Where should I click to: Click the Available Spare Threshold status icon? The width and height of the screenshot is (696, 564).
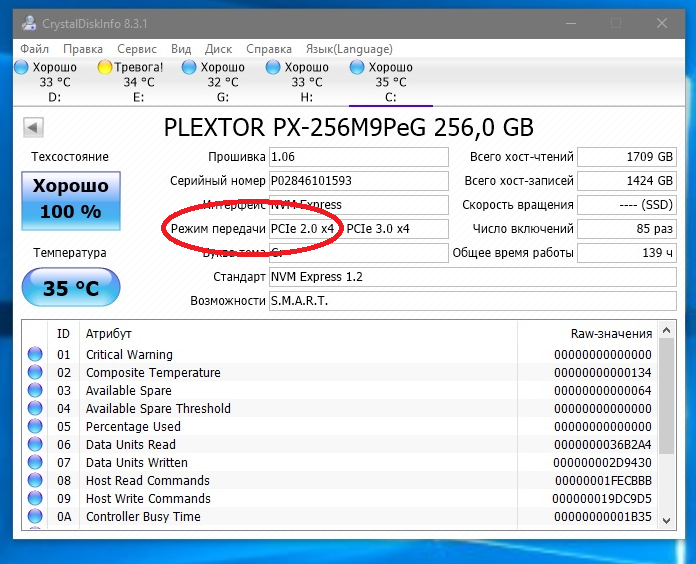coord(35,408)
